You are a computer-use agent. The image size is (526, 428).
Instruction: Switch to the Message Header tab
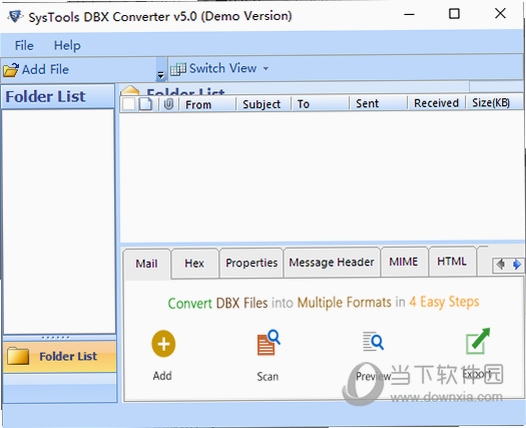[331, 262]
